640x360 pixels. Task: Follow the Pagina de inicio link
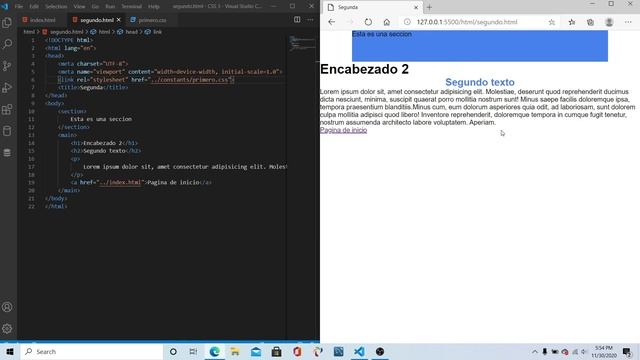(x=343, y=130)
